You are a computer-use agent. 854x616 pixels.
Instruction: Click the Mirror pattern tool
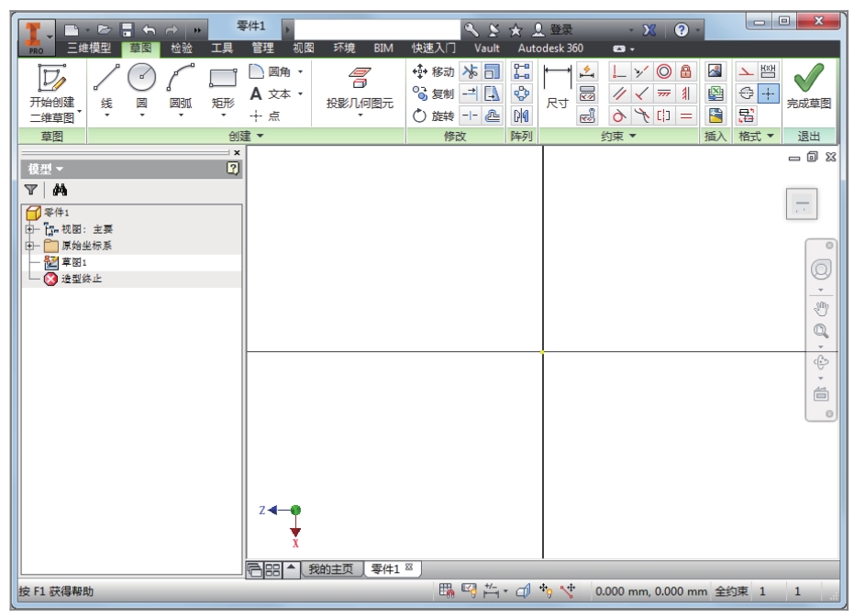tap(521, 115)
